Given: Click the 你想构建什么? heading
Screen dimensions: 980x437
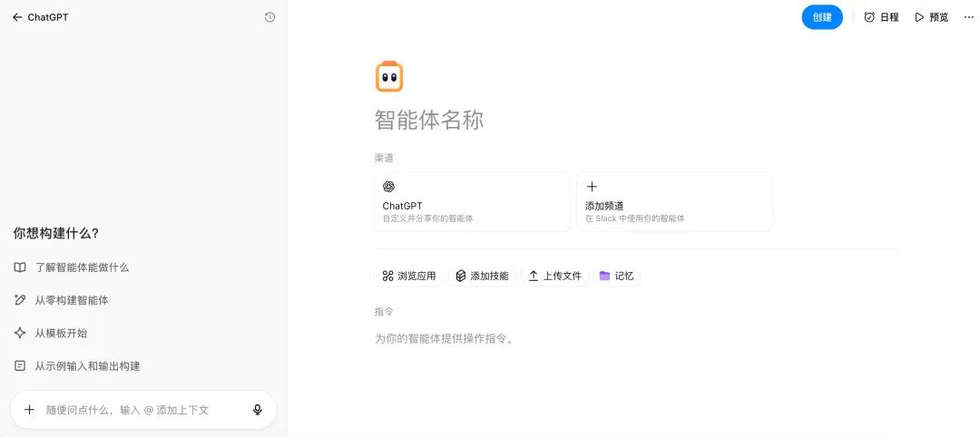Looking at the screenshot, I should [x=56, y=234].
